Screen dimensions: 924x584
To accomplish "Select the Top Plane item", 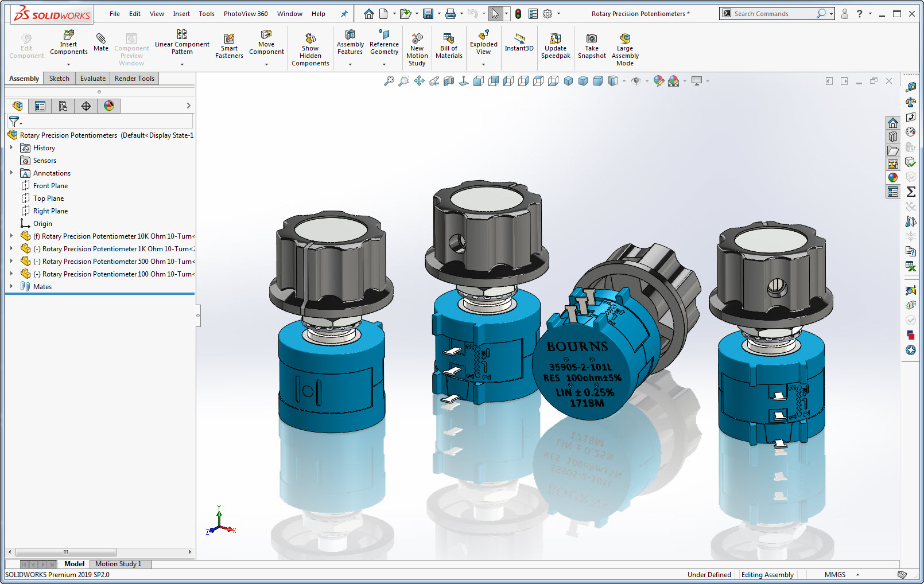I will pyautogui.click(x=48, y=198).
